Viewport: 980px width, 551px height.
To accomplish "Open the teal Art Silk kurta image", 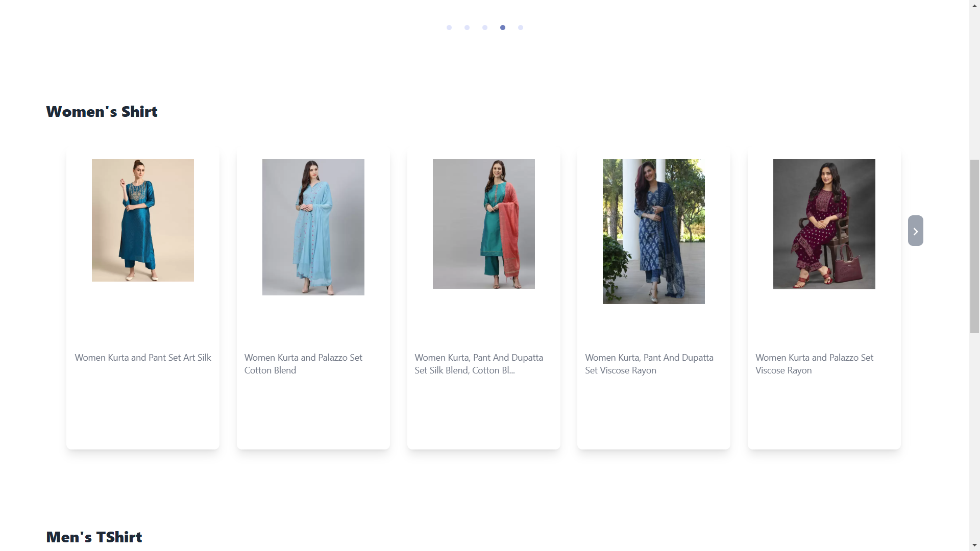I will pyautogui.click(x=143, y=220).
